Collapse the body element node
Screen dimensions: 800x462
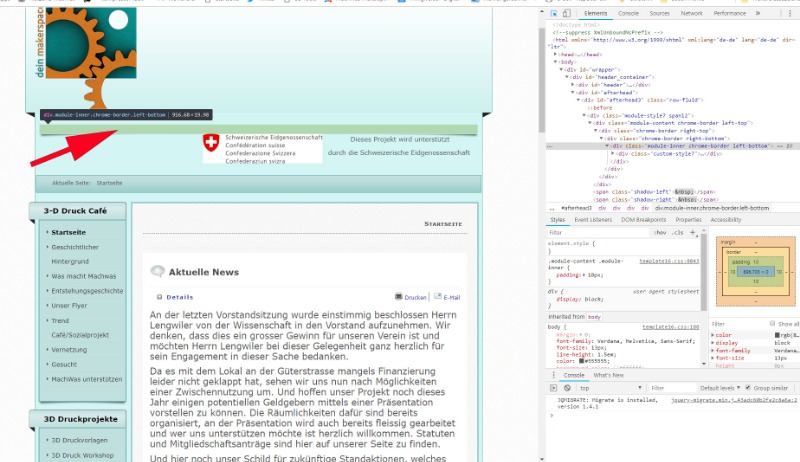click(555, 62)
